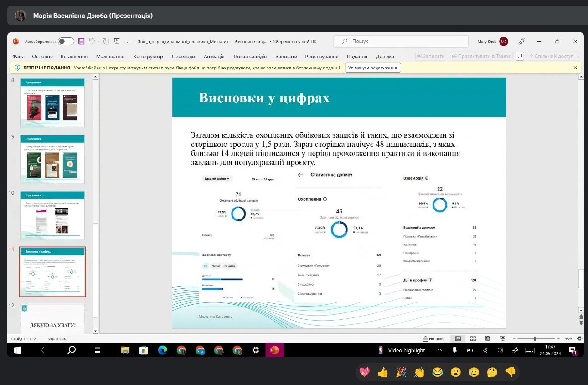Open the Файл menu tab

(x=19, y=57)
